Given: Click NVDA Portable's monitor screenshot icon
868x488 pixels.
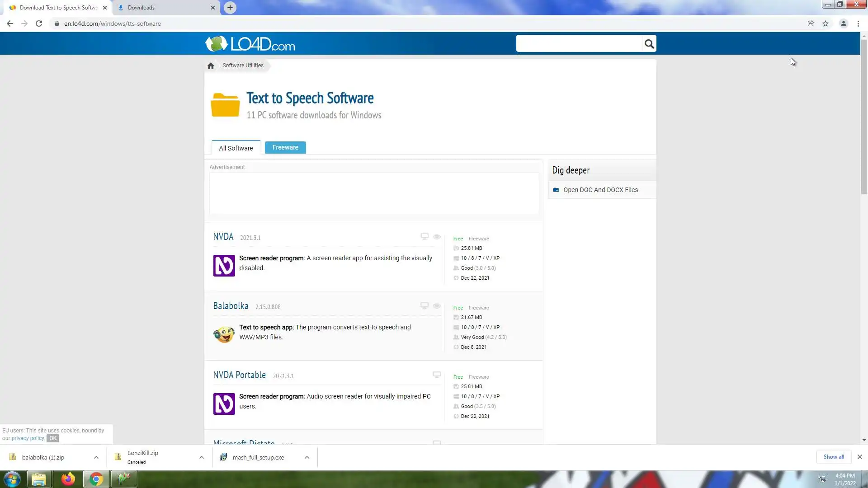Looking at the screenshot, I should click(x=436, y=375).
